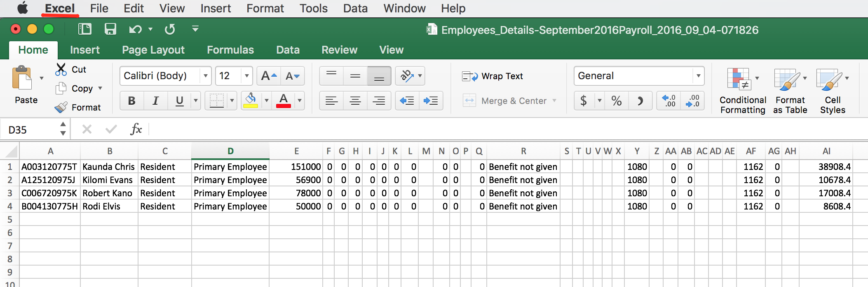Image resolution: width=868 pixels, height=287 pixels.
Task: Click the Save icon in title bar
Action: 110,29
